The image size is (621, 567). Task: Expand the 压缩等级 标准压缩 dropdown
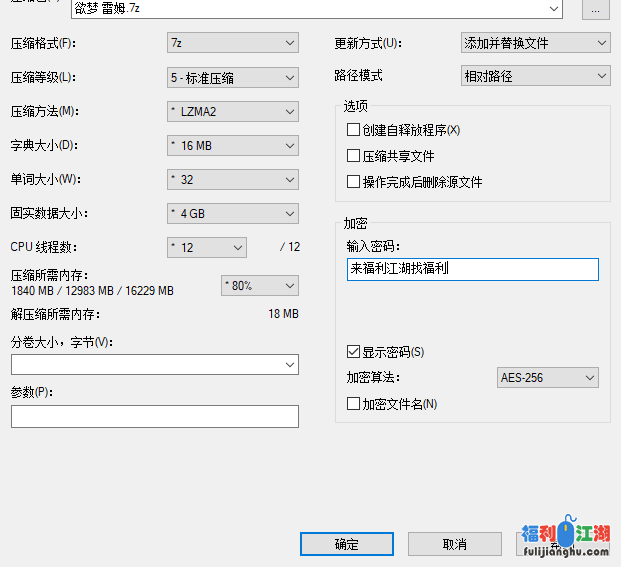click(x=232, y=77)
